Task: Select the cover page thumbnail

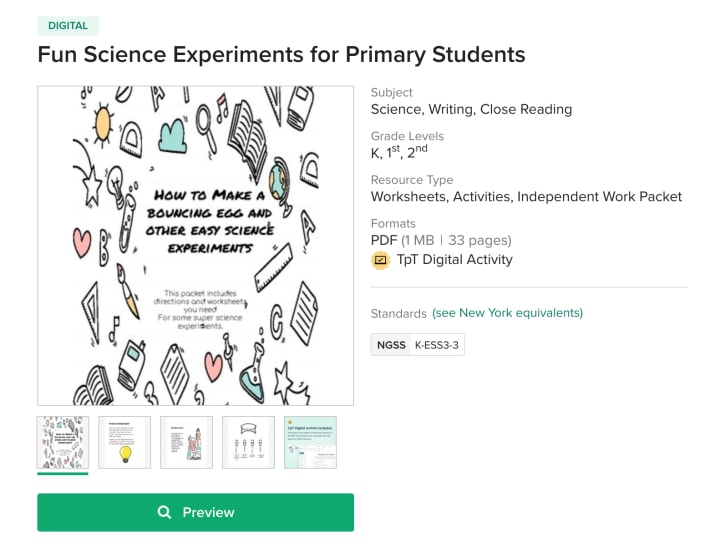Action: point(63,442)
